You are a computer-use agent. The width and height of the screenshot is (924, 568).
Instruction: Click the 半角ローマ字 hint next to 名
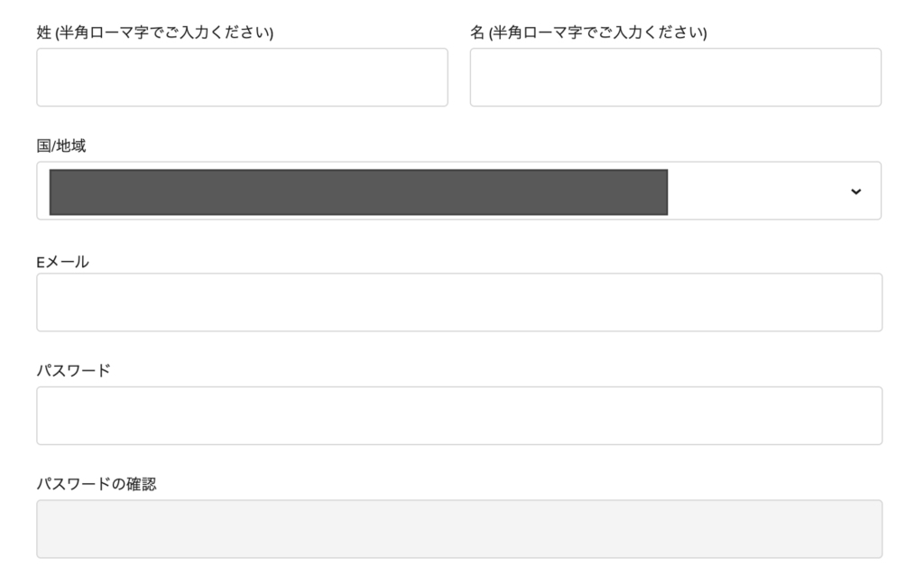[x=597, y=33]
